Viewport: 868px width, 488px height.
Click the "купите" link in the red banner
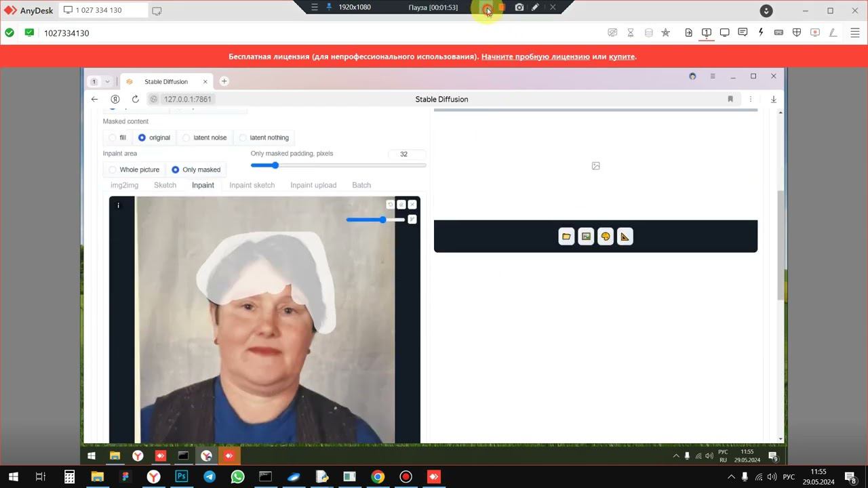pyautogui.click(x=622, y=56)
